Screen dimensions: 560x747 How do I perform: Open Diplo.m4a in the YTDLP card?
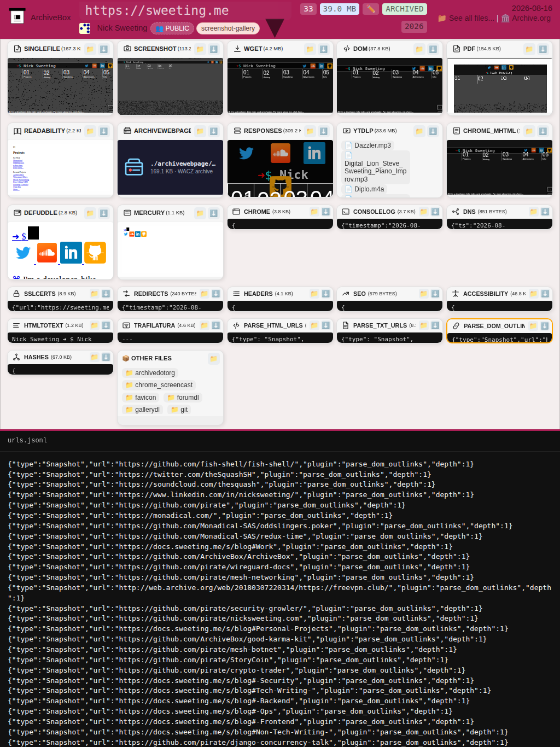365,189
